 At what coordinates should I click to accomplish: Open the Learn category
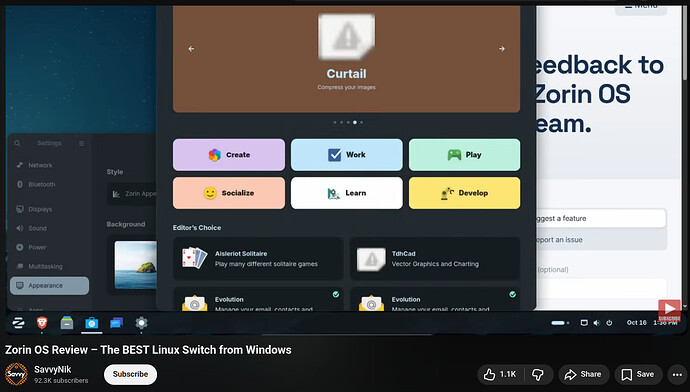pos(346,193)
